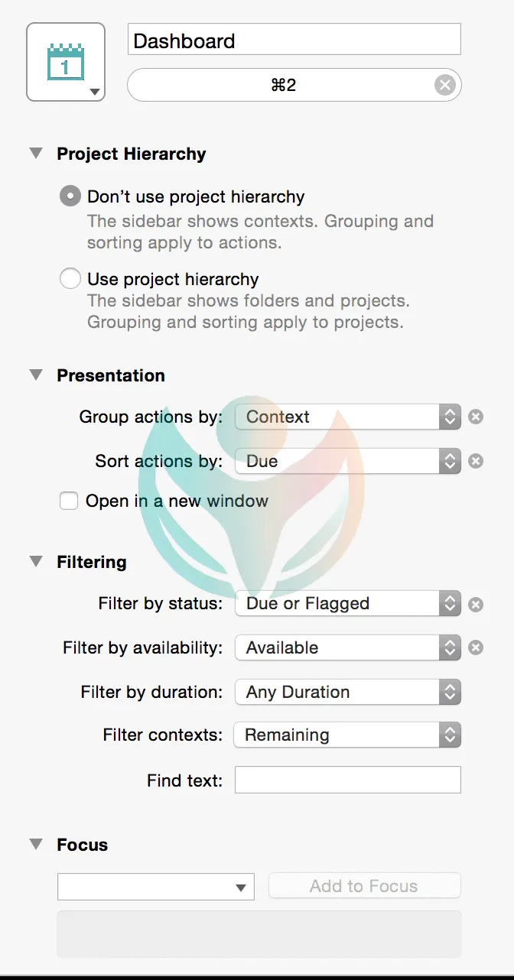The width and height of the screenshot is (514, 980).
Task: Click the Add to Focus button
Action: pos(364,886)
